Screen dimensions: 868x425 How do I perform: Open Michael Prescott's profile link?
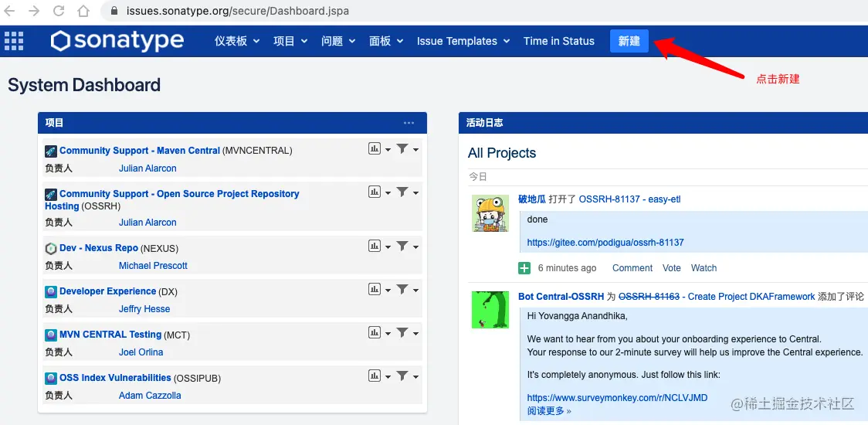[153, 266]
